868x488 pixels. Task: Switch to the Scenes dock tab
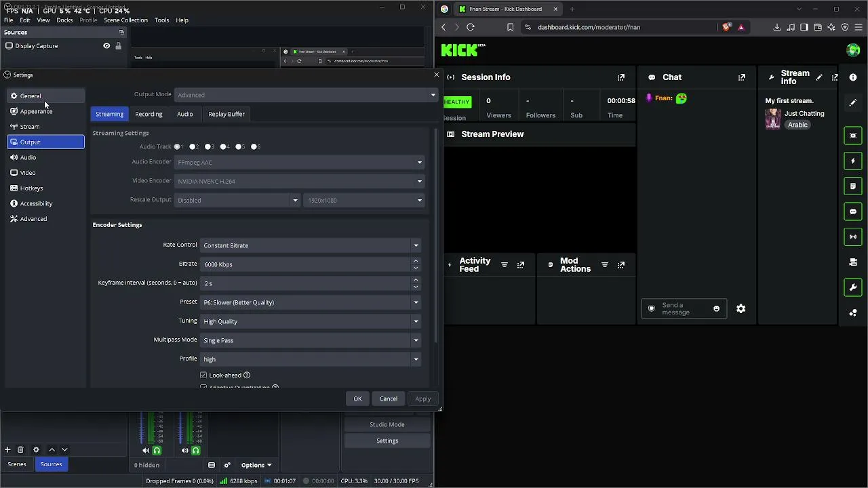coord(17,464)
